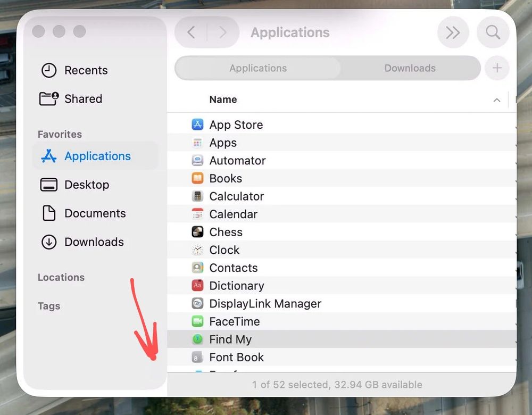Viewport: 532px width, 415px height.
Task: Select the Automator row name
Action: click(237, 160)
